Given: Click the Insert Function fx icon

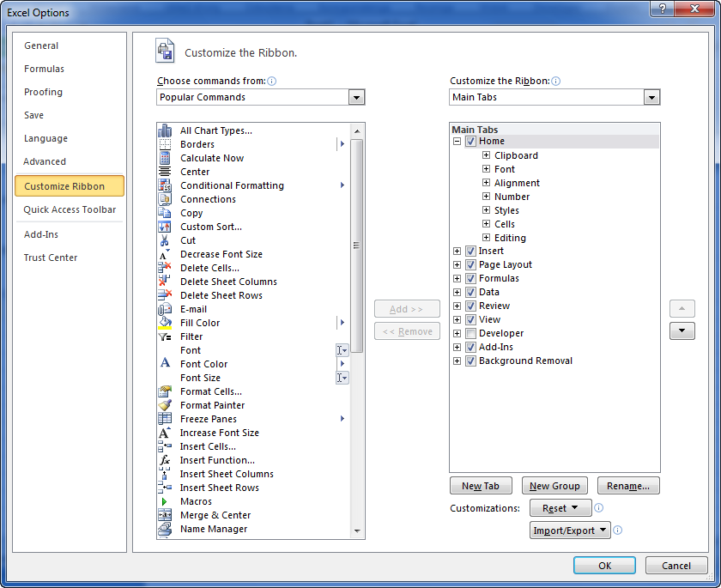Looking at the screenshot, I should point(165,460).
